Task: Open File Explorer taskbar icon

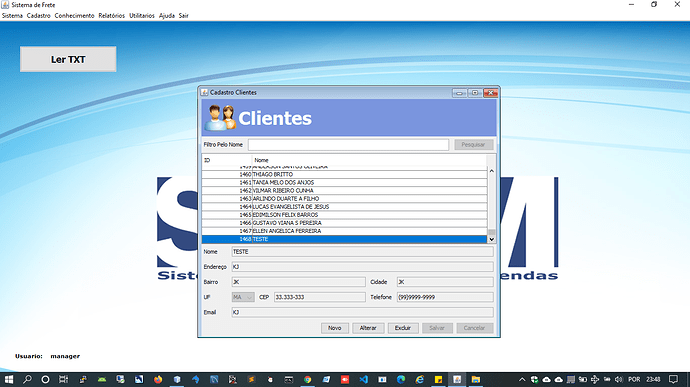Action: (x=476, y=379)
